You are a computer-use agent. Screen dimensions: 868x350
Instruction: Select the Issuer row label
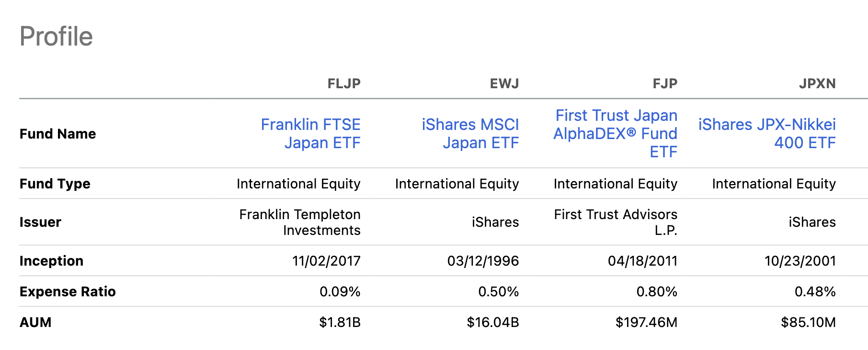[x=40, y=222]
